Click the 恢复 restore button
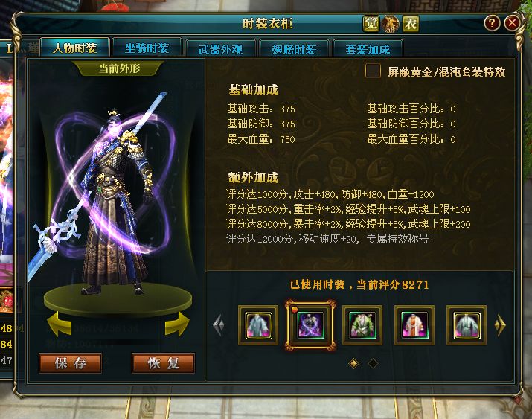This screenshot has height=419, width=532. pos(163,363)
